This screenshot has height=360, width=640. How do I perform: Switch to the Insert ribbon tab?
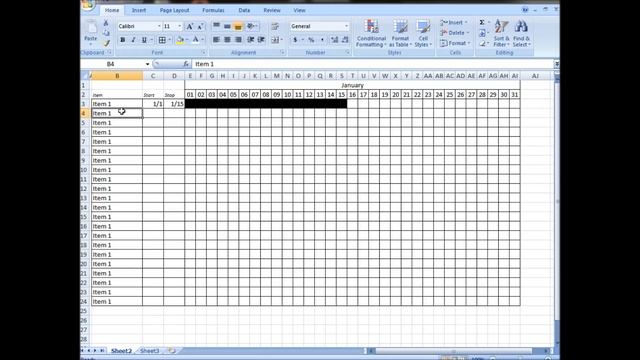click(139, 10)
